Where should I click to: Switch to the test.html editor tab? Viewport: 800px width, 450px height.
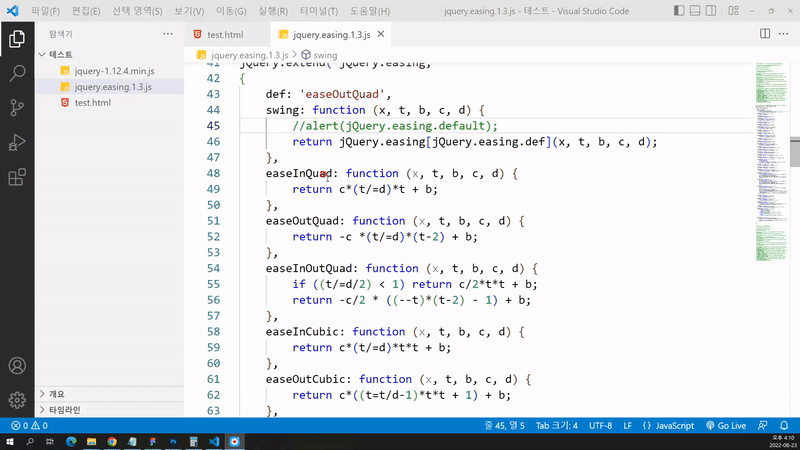pyautogui.click(x=224, y=34)
